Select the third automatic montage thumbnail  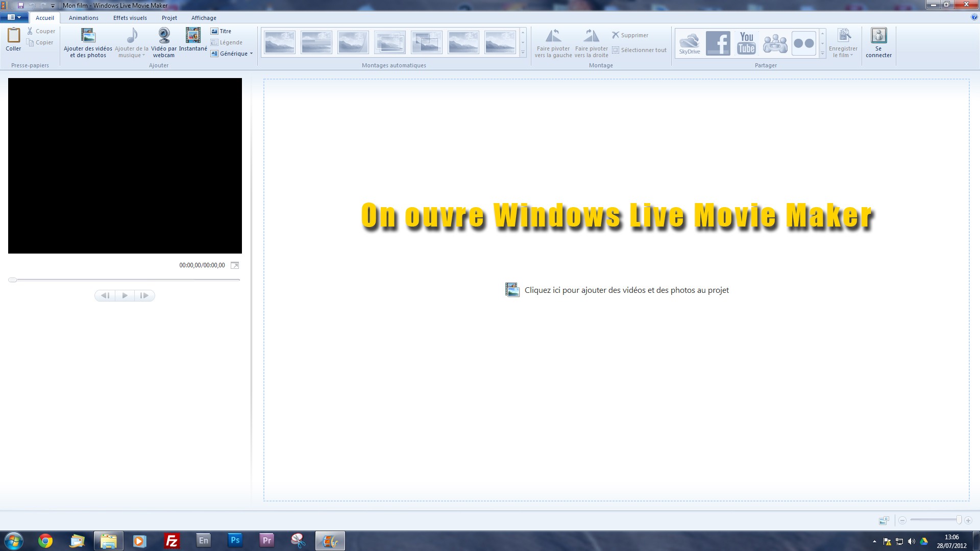[353, 42]
